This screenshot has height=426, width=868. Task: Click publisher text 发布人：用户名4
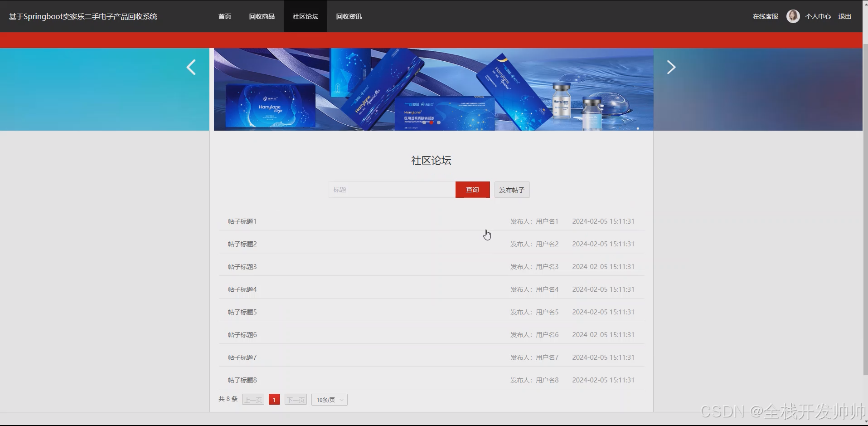[534, 289]
